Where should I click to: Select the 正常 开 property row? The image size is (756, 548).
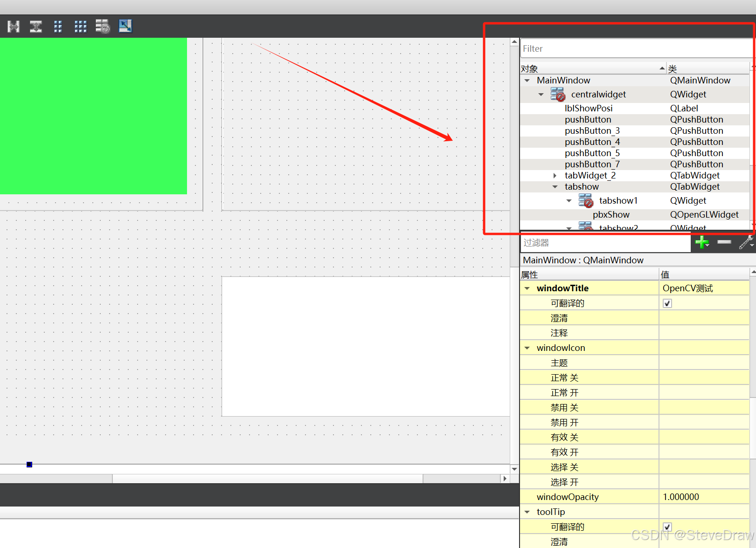coord(635,393)
